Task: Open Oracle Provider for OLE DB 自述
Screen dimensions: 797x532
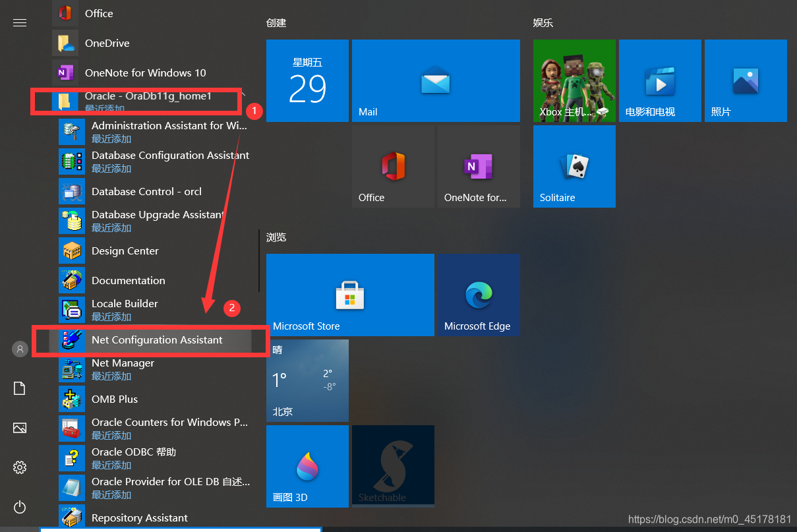Action: (154, 488)
